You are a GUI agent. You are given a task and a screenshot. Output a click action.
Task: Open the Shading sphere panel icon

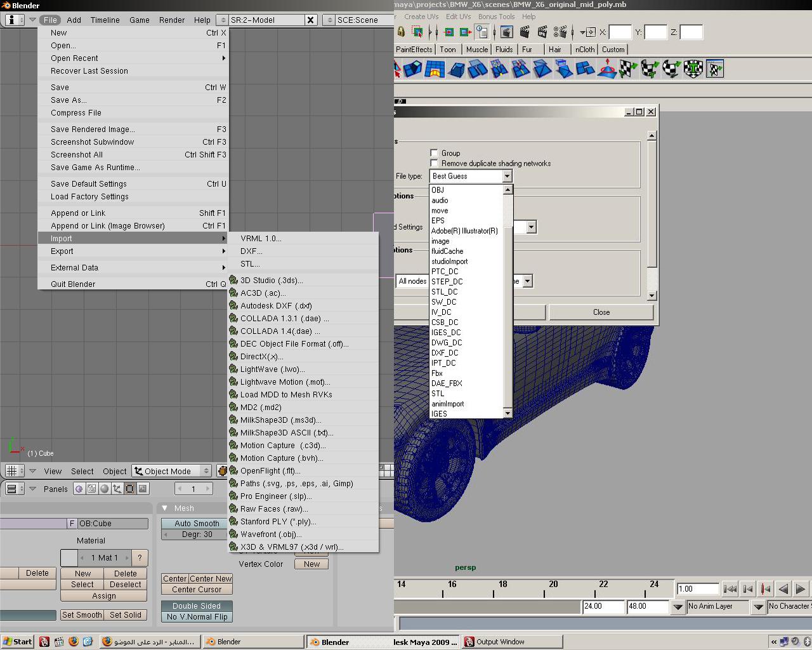point(104,489)
